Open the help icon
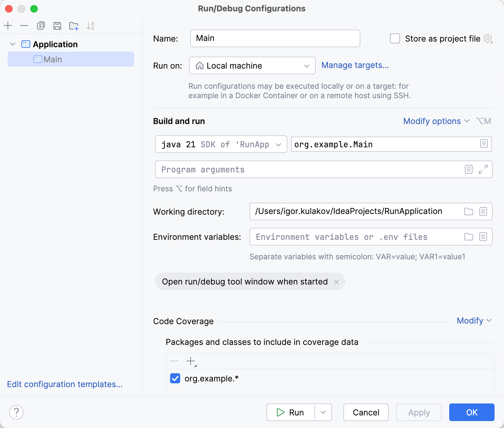This screenshot has width=504, height=428. pos(16,412)
